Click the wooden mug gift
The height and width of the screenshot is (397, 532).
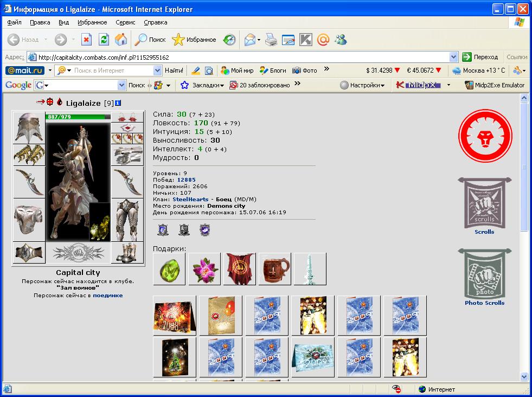point(275,269)
